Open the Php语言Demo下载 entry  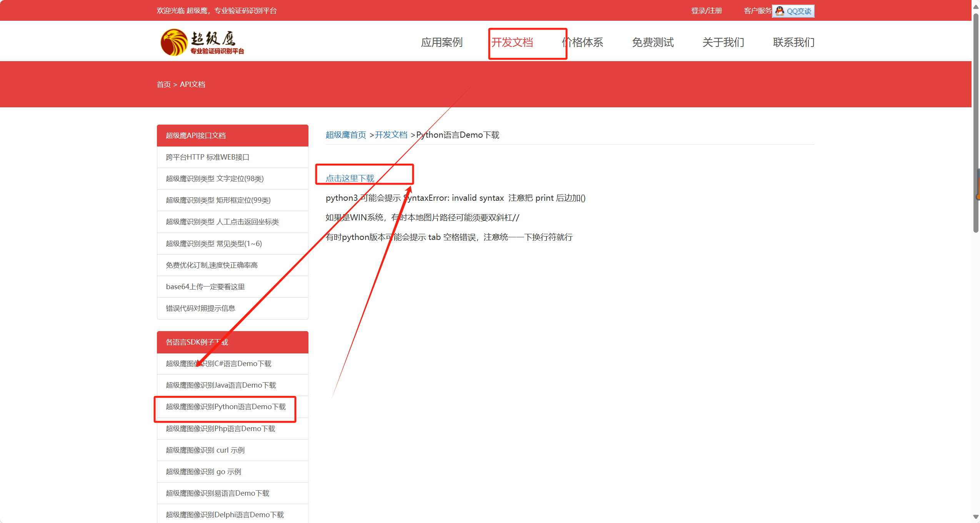pyautogui.click(x=233, y=429)
